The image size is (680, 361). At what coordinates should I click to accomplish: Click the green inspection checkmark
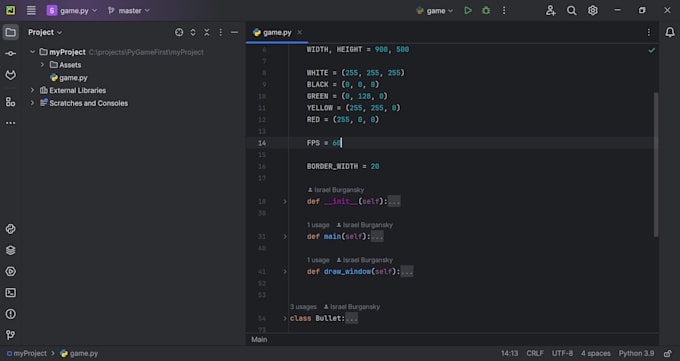(x=651, y=50)
